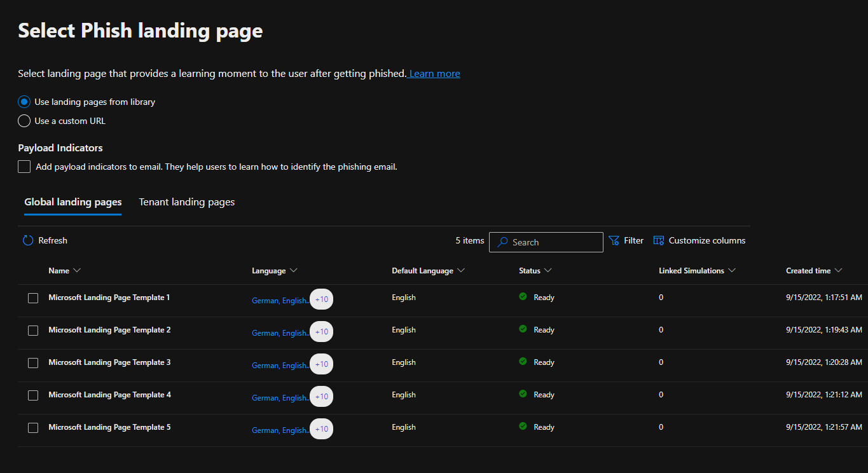The height and width of the screenshot is (473, 868).
Task: Select the Global landing pages tab
Action: [72, 202]
